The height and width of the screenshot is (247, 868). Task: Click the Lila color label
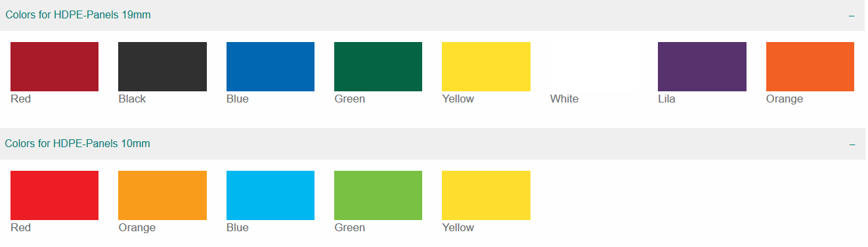tap(666, 99)
